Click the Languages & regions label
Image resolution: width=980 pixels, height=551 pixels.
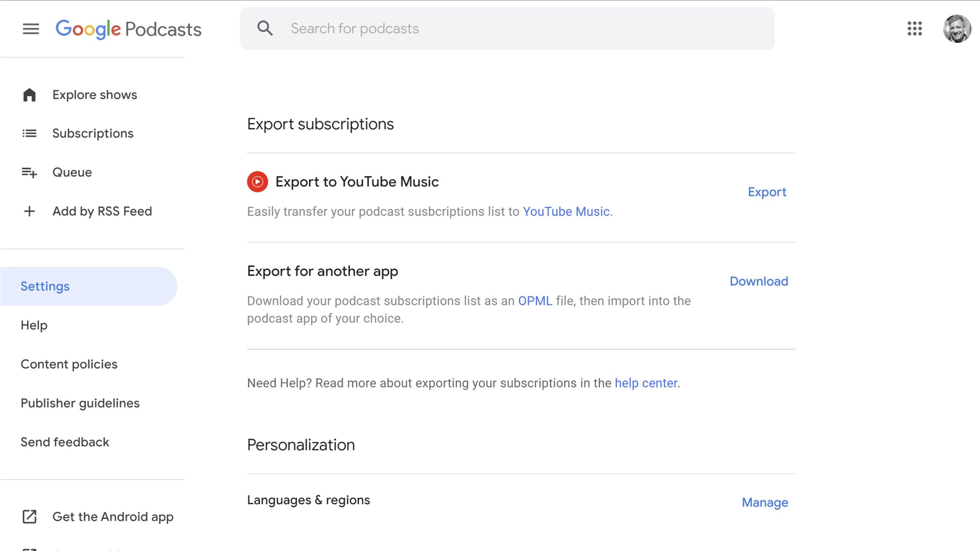pyautogui.click(x=309, y=500)
